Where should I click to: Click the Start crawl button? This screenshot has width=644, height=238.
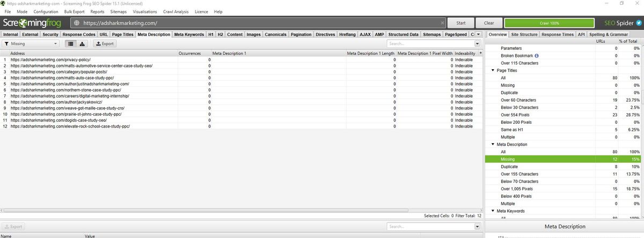point(461,23)
